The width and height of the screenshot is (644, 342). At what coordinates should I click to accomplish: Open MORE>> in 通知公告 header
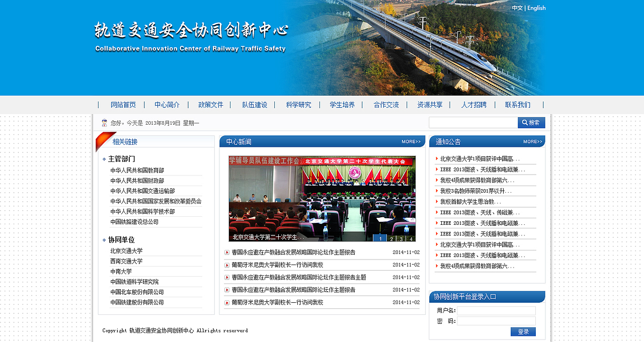[533, 142]
